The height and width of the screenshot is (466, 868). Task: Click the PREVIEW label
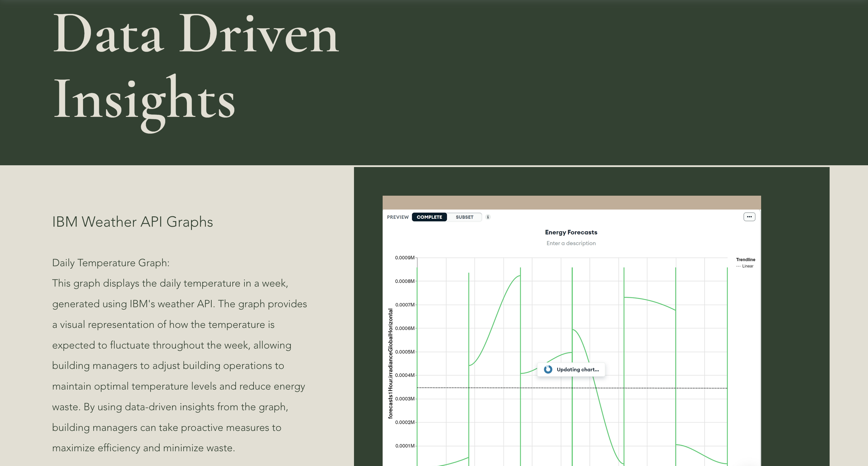pyautogui.click(x=398, y=217)
